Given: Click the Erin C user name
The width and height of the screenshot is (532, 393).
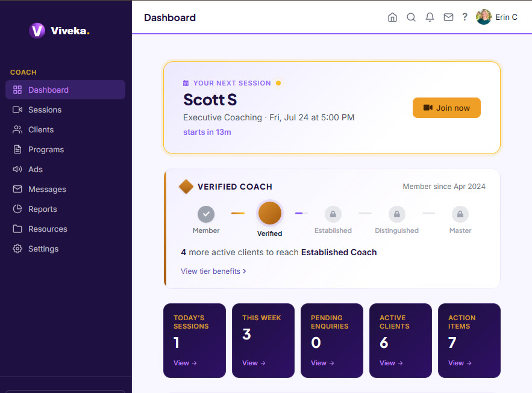Looking at the screenshot, I should (x=506, y=17).
